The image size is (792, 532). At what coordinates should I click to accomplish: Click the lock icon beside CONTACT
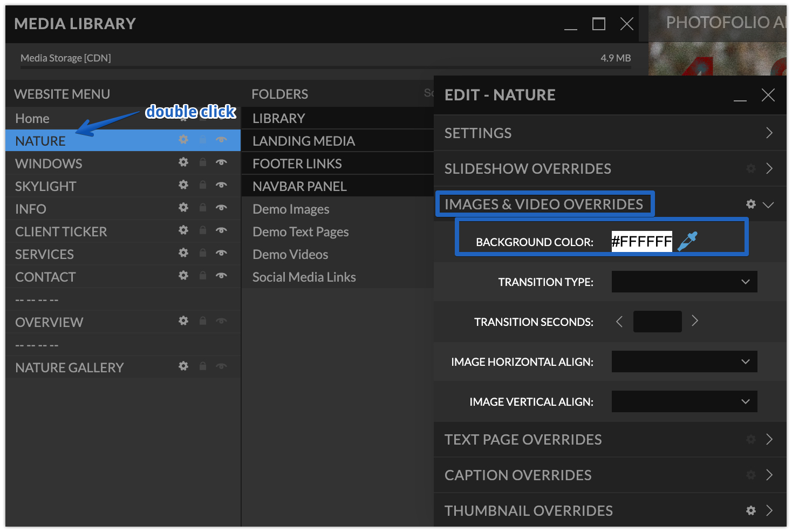click(x=203, y=276)
